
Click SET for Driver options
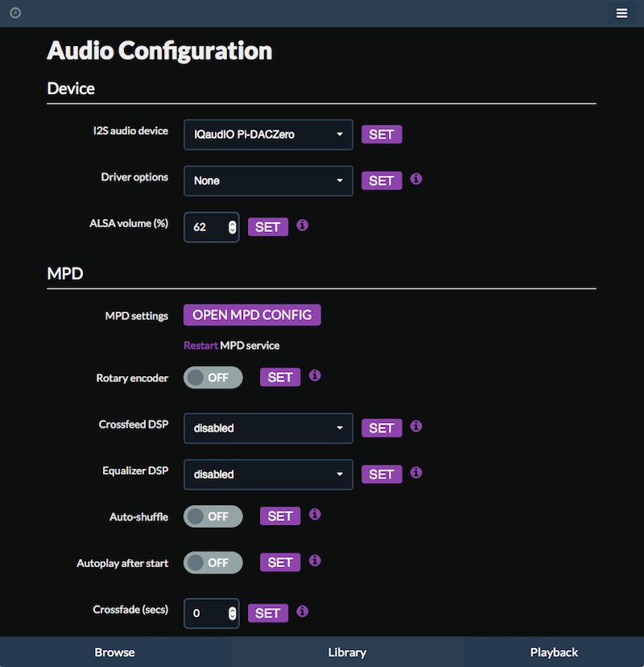382,180
